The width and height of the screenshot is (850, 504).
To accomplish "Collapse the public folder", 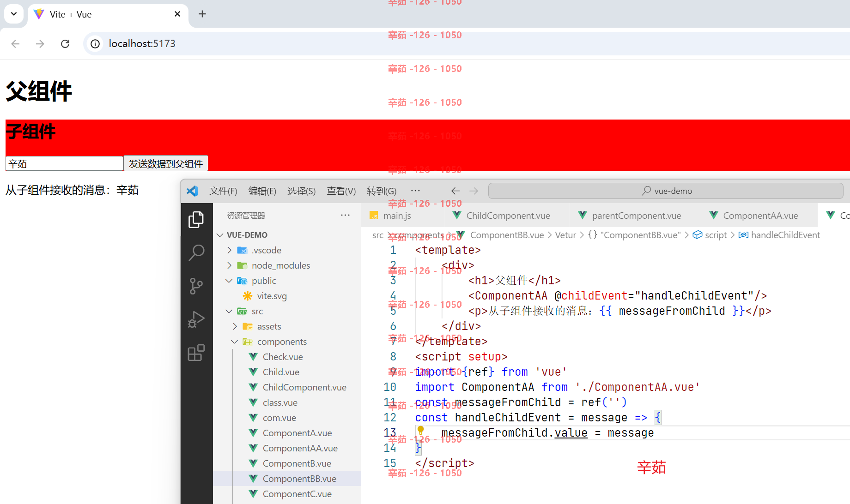I will point(229,281).
